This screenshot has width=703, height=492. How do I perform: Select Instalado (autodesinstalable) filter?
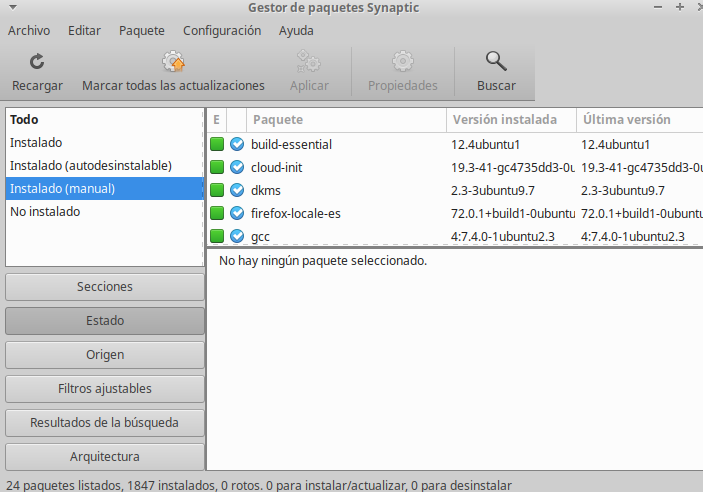pyautogui.click(x=104, y=165)
